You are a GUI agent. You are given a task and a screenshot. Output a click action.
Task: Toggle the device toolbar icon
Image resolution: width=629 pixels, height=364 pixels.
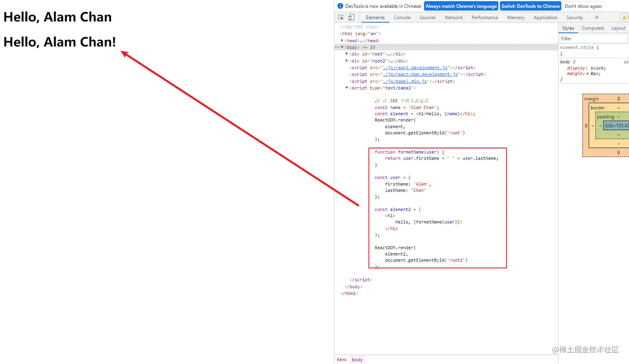click(x=352, y=17)
